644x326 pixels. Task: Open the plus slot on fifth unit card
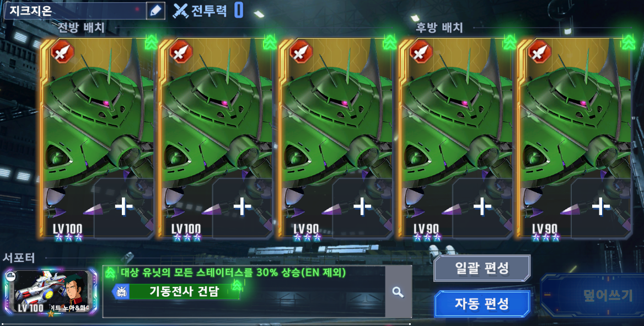click(600, 207)
